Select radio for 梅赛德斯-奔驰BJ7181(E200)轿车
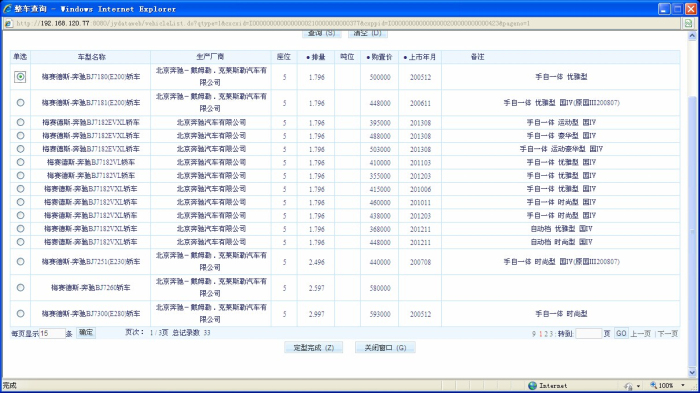 (20, 103)
